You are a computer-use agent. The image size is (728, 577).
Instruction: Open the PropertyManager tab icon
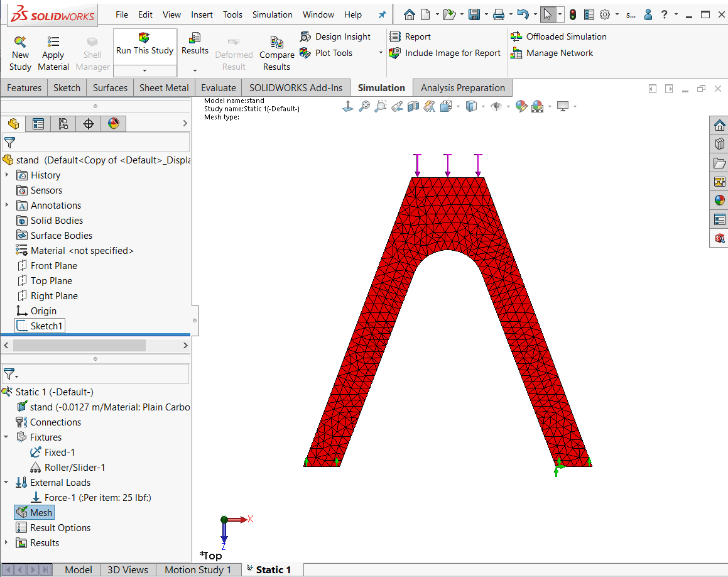point(38,124)
